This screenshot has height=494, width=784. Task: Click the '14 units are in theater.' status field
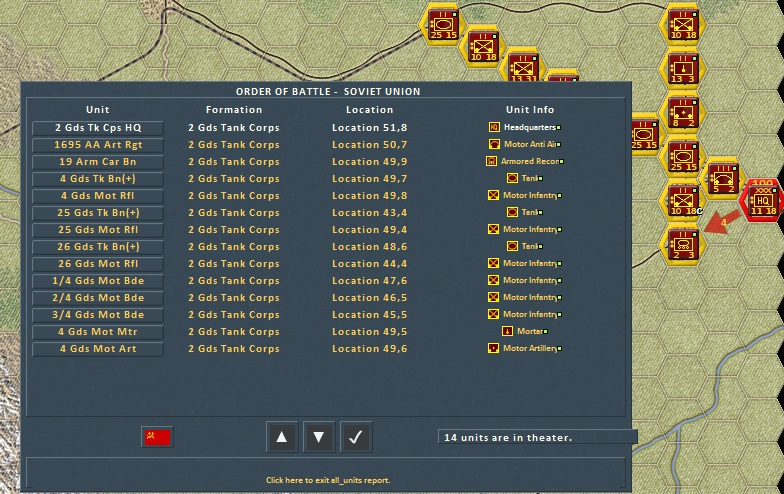pyautogui.click(x=538, y=437)
